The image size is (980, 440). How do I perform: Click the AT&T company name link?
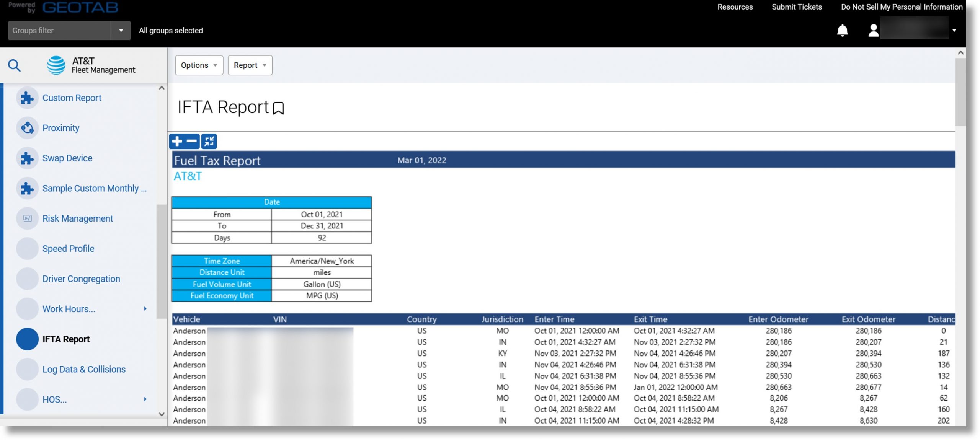coord(188,176)
